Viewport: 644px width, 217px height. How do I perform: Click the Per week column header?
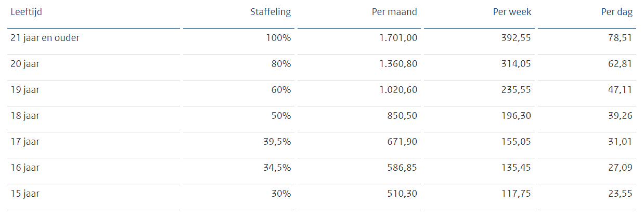(x=512, y=12)
